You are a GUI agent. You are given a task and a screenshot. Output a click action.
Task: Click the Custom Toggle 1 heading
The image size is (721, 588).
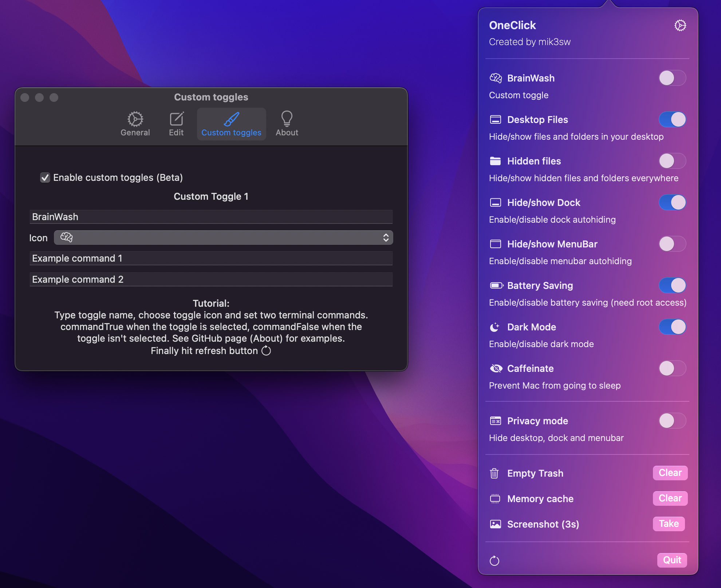tap(211, 196)
